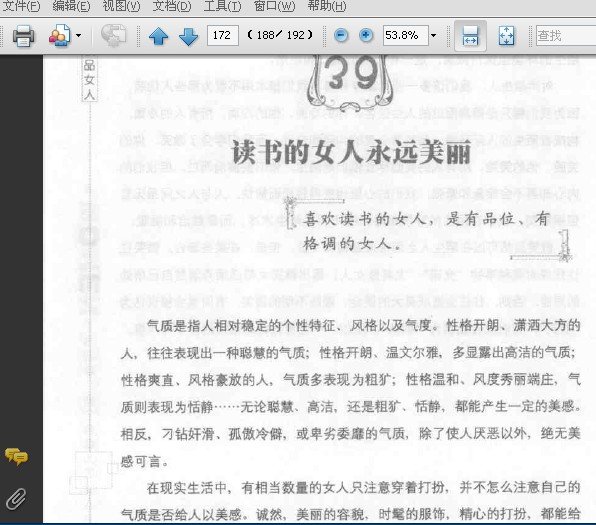The image size is (596, 525).
Task: Click the collaborate people-and-document icon
Action: [60, 36]
